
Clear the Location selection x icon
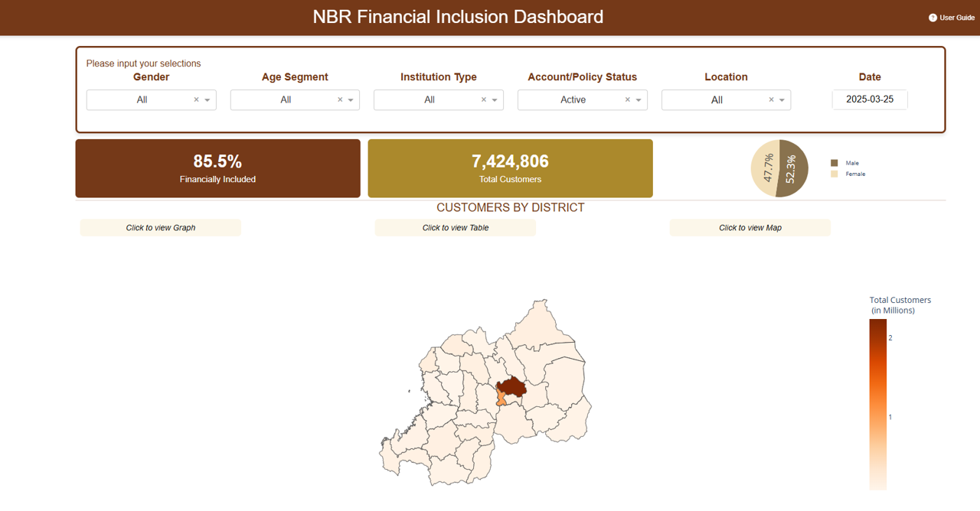click(x=771, y=99)
